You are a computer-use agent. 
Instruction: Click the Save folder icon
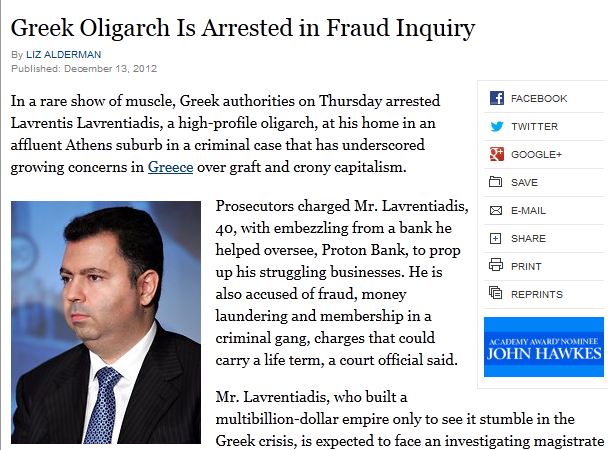[x=496, y=183]
